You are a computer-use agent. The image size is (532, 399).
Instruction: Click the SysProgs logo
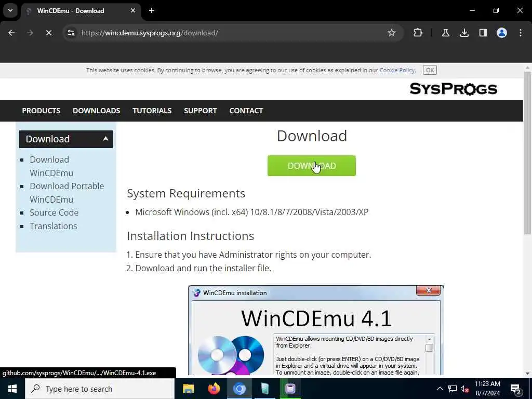[453, 89]
